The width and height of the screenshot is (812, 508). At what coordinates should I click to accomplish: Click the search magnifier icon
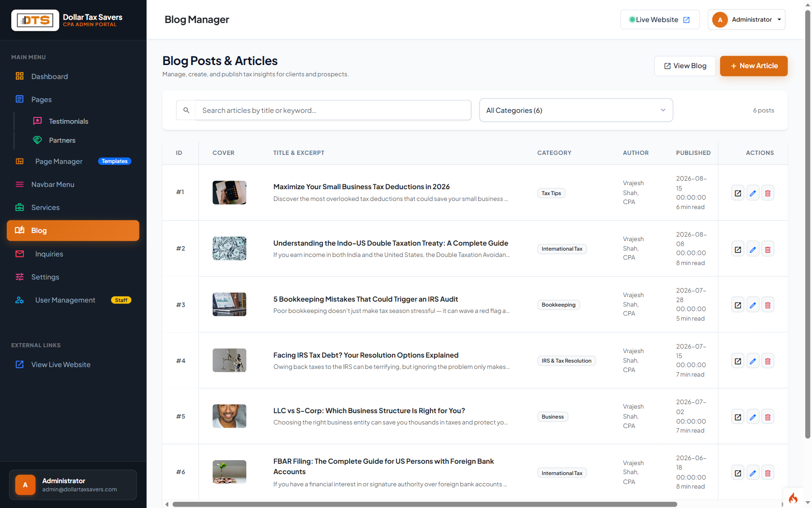186,110
